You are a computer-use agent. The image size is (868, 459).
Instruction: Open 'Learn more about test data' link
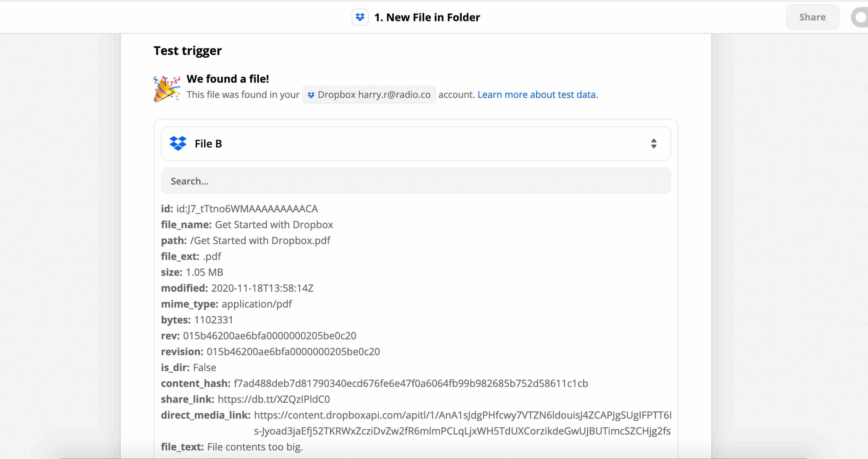coord(536,95)
